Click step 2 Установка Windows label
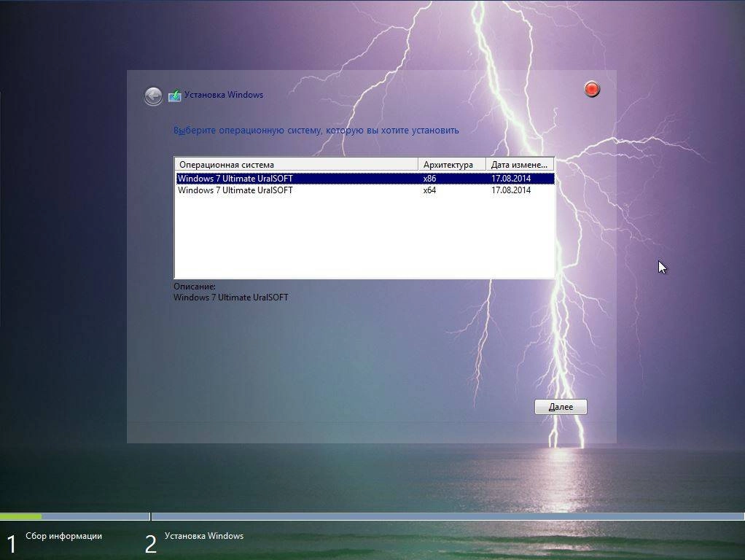 (x=204, y=536)
